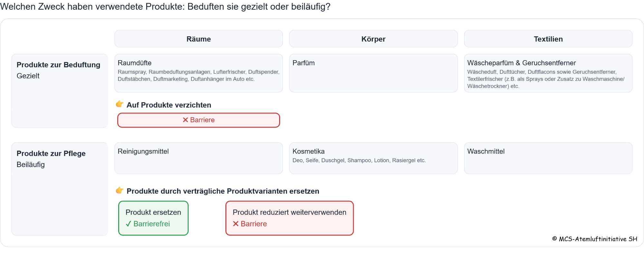Screen dimensions: 644x255
Task: Click the "Produkte zur Beduftung" row label
Action: click(58, 65)
